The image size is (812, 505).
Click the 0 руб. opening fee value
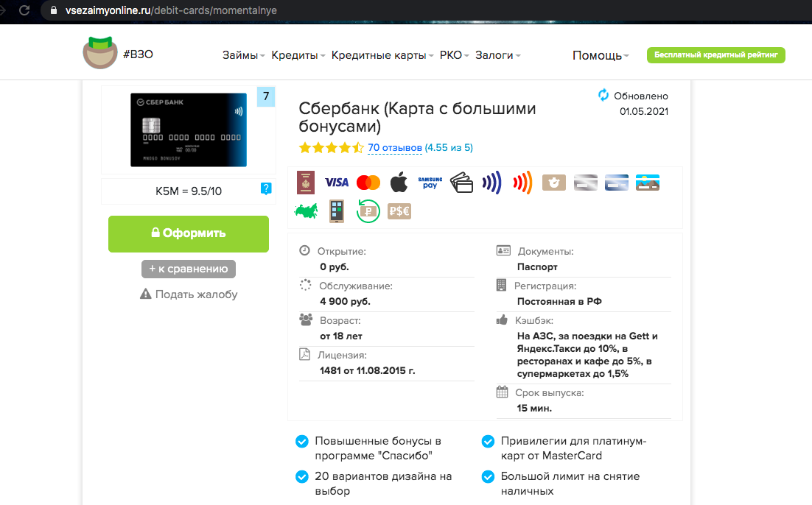(x=334, y=266)
